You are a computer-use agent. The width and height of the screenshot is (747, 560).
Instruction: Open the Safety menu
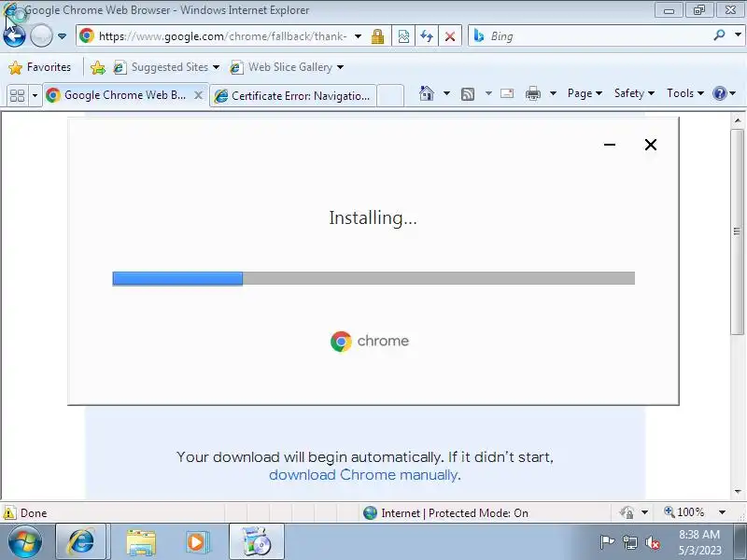click(634, 93)
